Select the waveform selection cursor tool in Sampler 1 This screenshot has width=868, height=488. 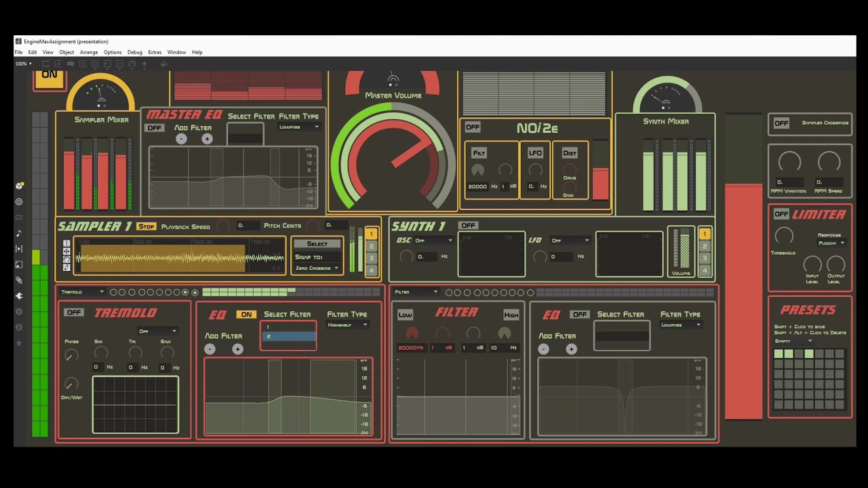tap(66, 243)
